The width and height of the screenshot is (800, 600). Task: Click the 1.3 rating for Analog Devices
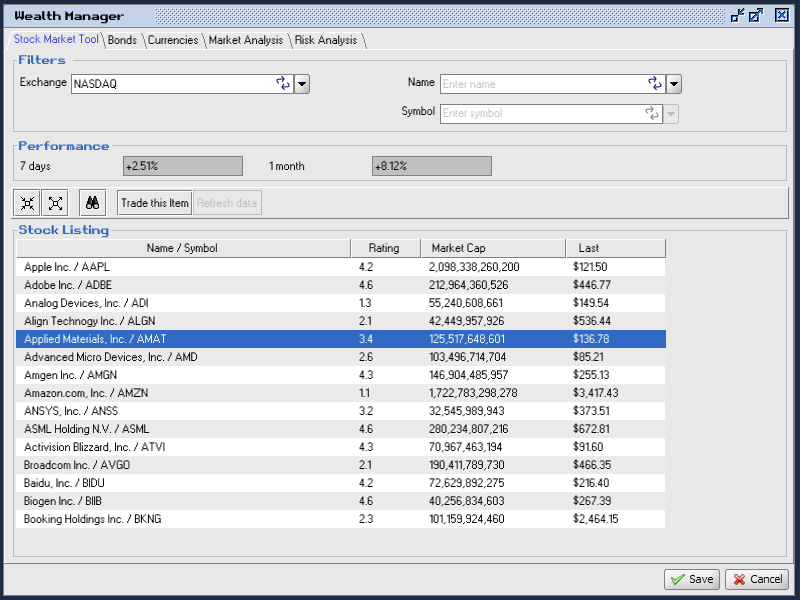point(365,303)
